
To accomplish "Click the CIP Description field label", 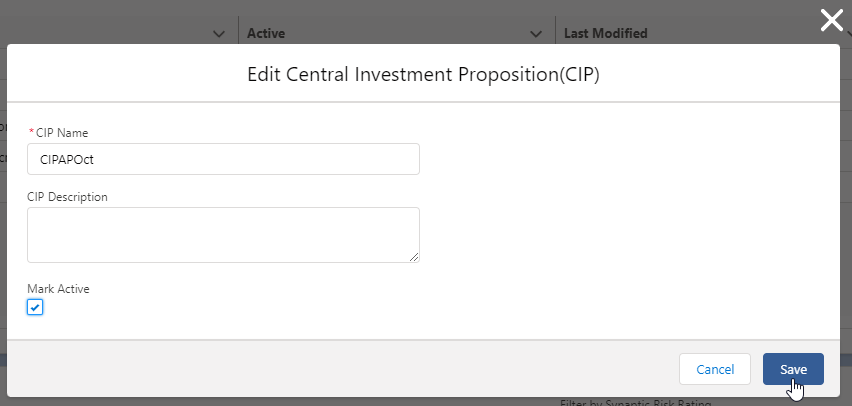I will click(x=67, y=197).
